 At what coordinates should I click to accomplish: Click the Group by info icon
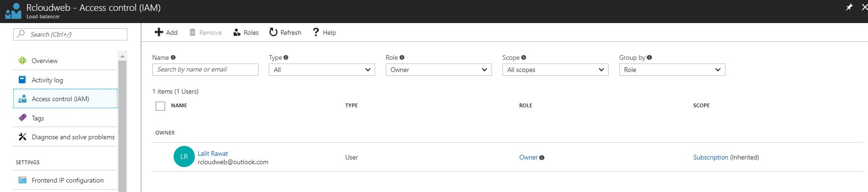pos(650,57)
